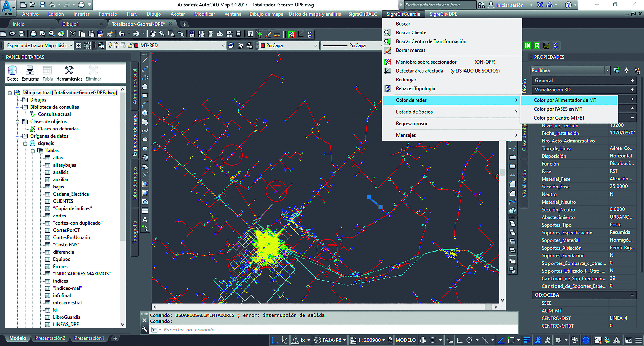Viewport: 644px width, 346px height.
Task: Click the workspace settings gear icon
Action: tap(78, 45)
